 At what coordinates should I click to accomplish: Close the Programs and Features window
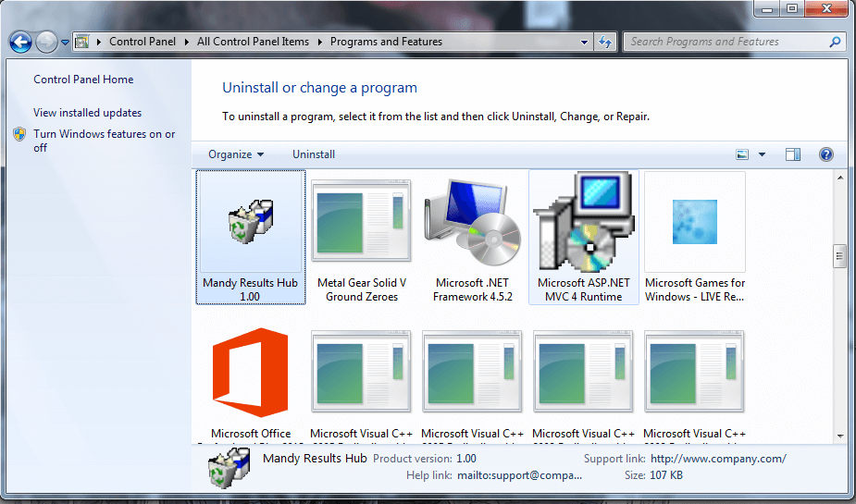point(826,8)
